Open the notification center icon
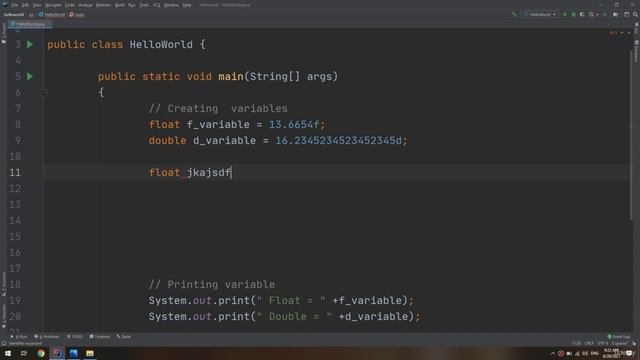The height and width of the screenshot is (360, 640). click(x=629, y=353)
